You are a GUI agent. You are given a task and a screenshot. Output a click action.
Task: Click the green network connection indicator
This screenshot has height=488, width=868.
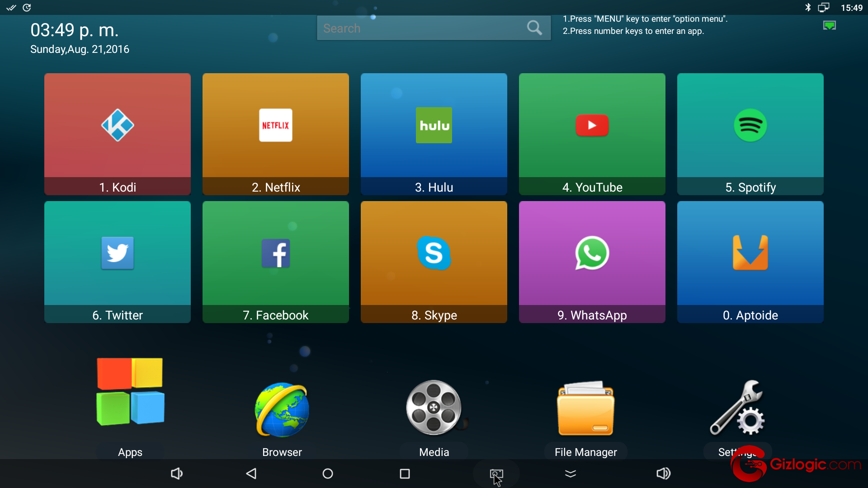[x=830, y=26]
